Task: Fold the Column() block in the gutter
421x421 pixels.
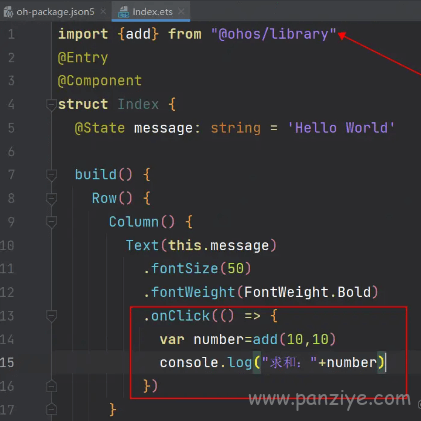Action: coord(51,222)
